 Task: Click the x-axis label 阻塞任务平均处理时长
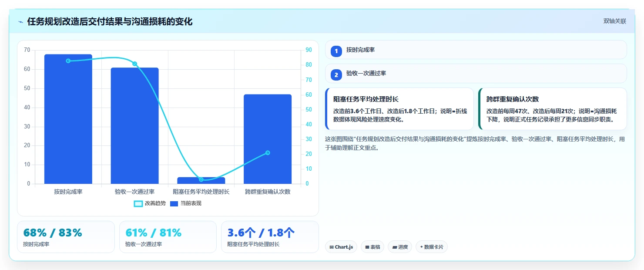click(201, 192)
